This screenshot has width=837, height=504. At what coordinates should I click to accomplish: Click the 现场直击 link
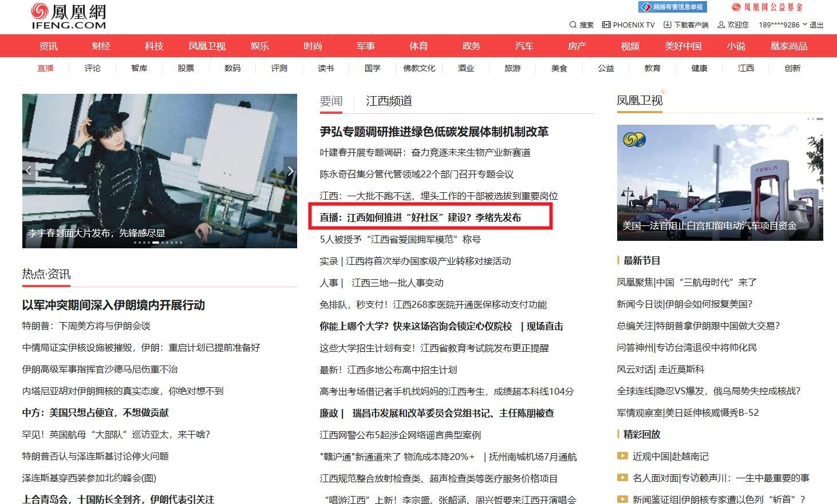[544, 326]
